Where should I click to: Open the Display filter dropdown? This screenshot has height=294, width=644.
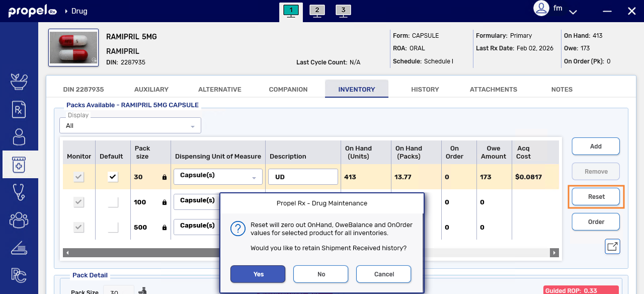pos(130,125)
